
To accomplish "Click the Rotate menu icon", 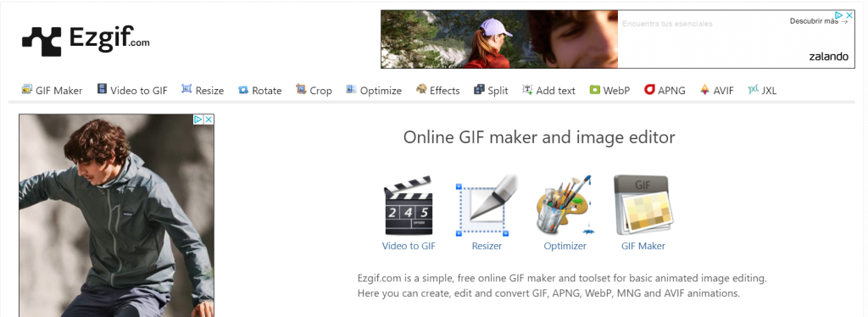I will (243, 90).
